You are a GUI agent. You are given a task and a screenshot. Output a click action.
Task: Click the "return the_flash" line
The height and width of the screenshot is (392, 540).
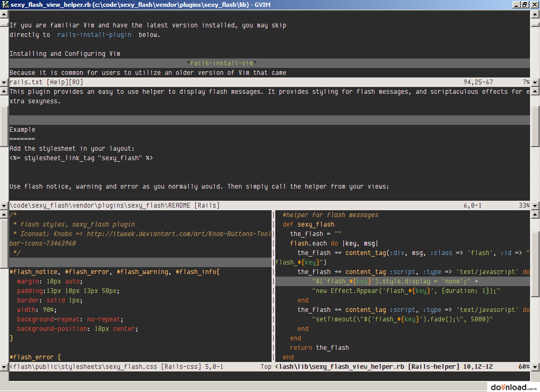(319, 348)
